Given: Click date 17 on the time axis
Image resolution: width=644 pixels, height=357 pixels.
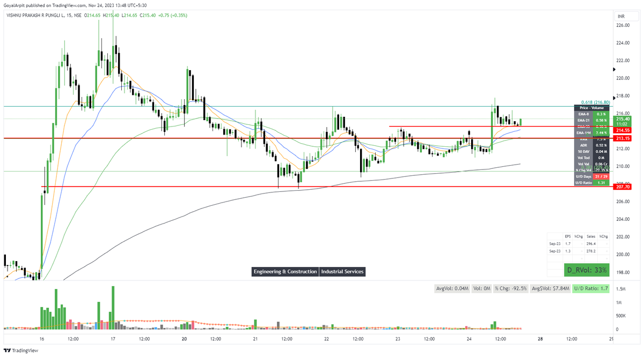Looking at the screenshot, I should coord(113,339).
